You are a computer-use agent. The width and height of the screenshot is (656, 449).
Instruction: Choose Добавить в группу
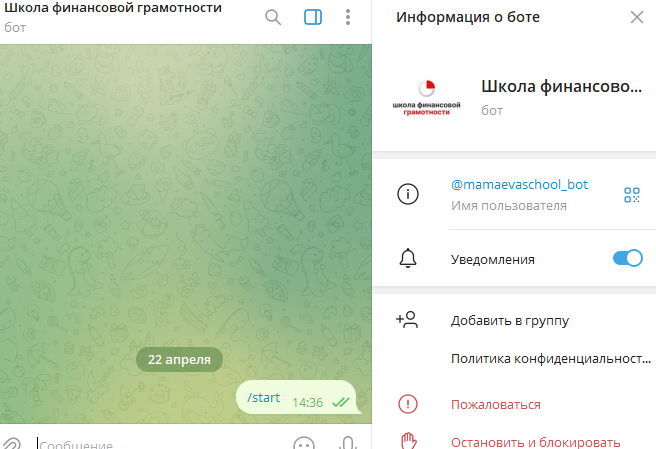point(510,321)
